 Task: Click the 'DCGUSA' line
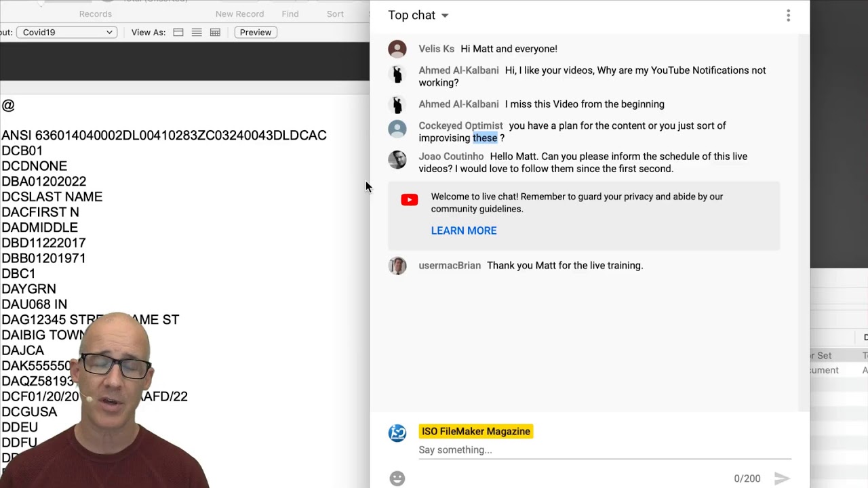coord(29,412)
